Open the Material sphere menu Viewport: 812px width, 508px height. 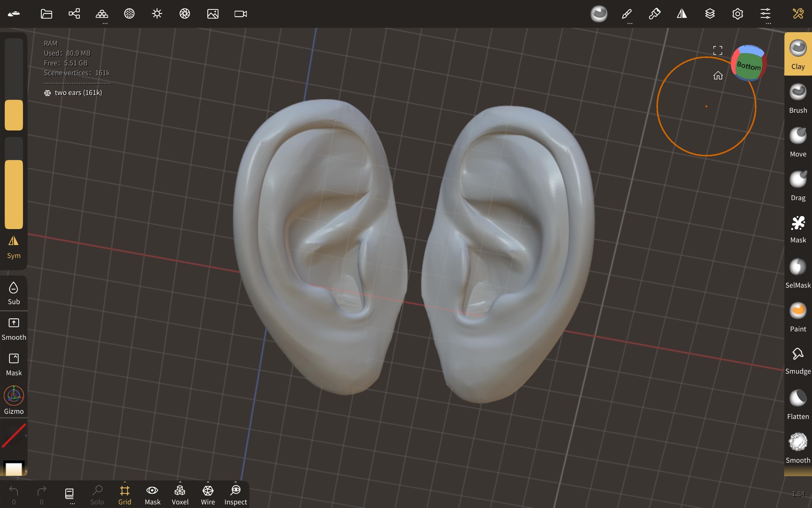coord(129,14)
